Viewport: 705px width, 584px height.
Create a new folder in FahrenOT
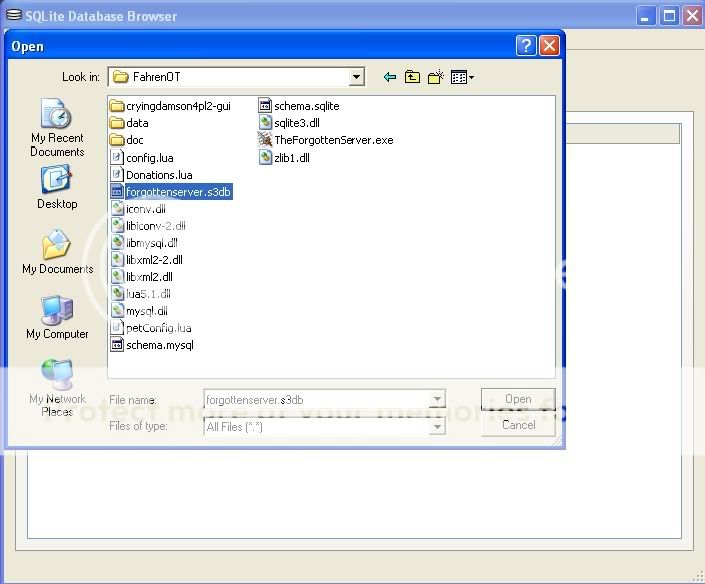[x=436, y=77]
